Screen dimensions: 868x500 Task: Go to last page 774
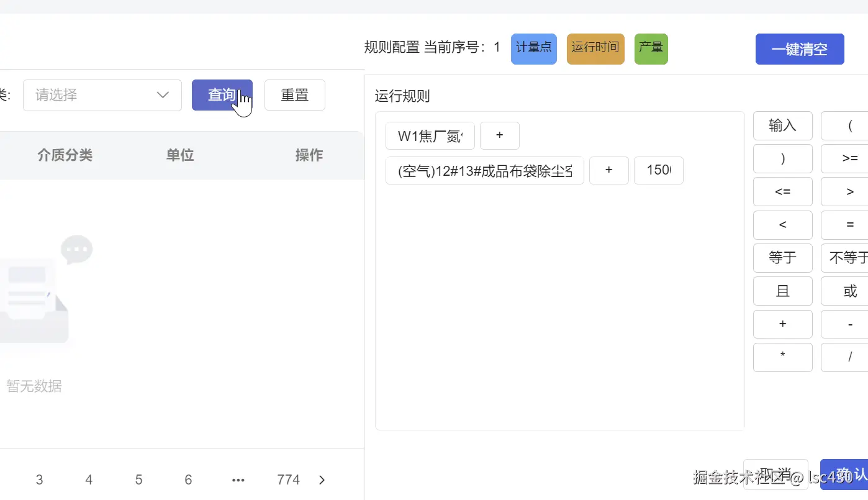[x=289, y=480]
